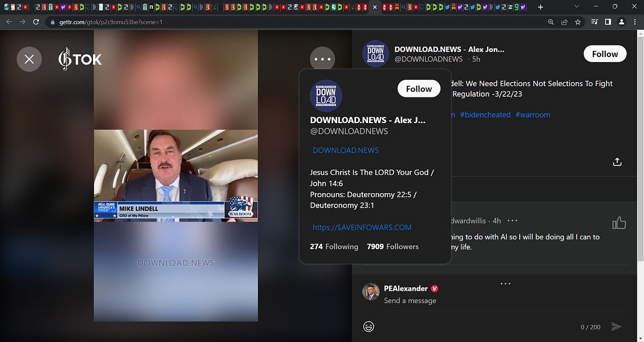644x342 pixels.
Task: Toggle Follow on the DOWNLOADNEWS post header
Action: (604, 53)
